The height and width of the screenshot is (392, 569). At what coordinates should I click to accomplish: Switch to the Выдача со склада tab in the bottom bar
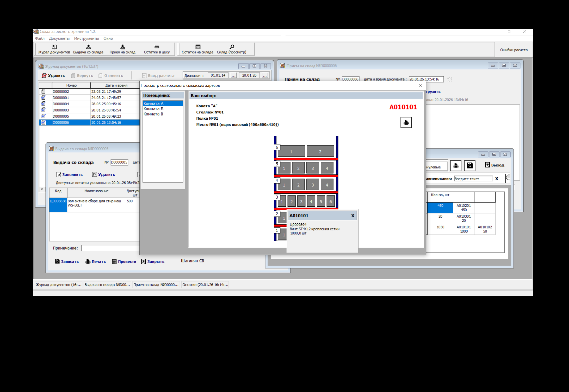[107, 285]
